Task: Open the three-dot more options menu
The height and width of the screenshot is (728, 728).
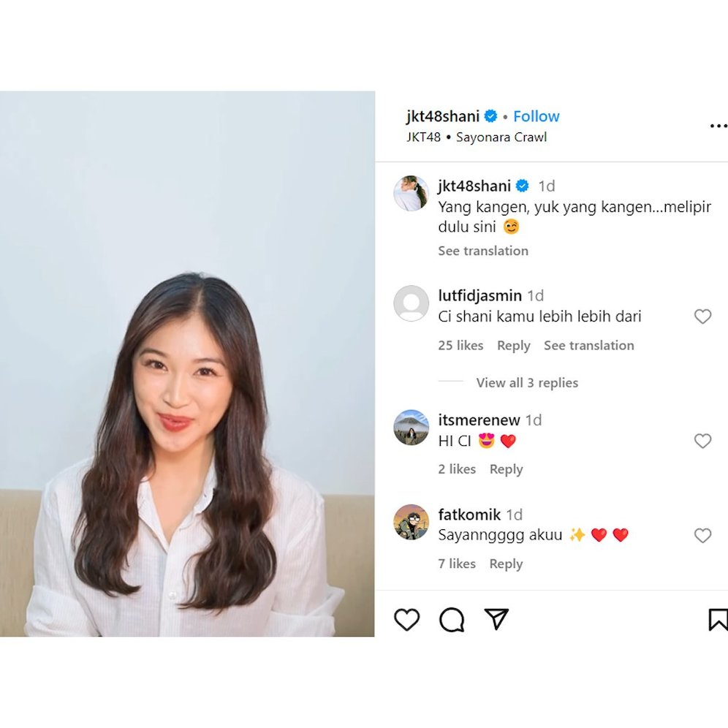Action: point(718,126)
